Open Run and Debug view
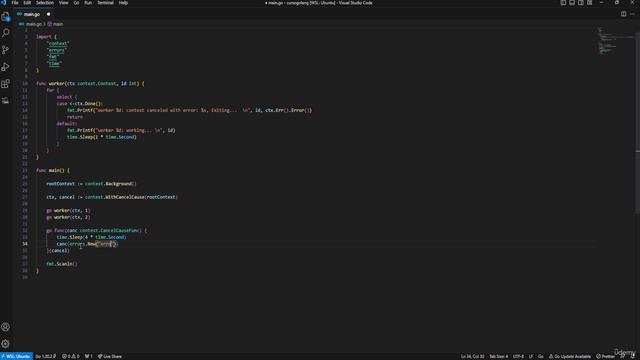Image resolution: width=640 pixels, height=360 pixels. click(6, 67)
